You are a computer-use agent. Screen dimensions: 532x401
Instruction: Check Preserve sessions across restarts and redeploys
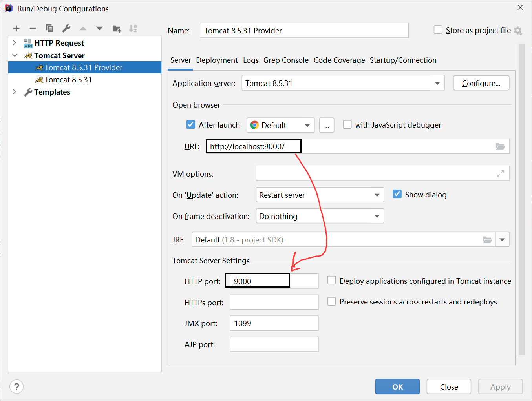332,301
